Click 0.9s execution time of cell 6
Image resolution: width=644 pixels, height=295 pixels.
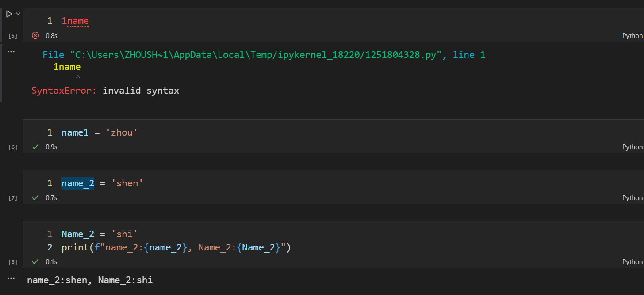click(51, 147)
